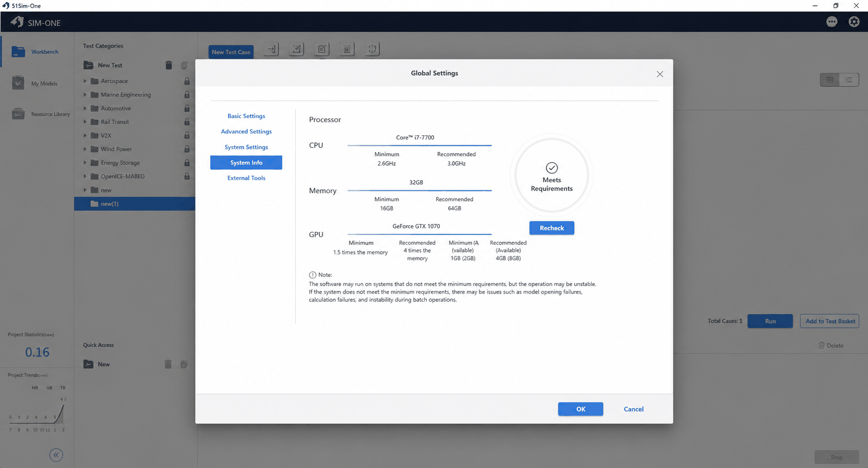This screenshot has height=468, width=868.
Task: Click Cancel in the Global Settings dialog
Action: point(634,409)
